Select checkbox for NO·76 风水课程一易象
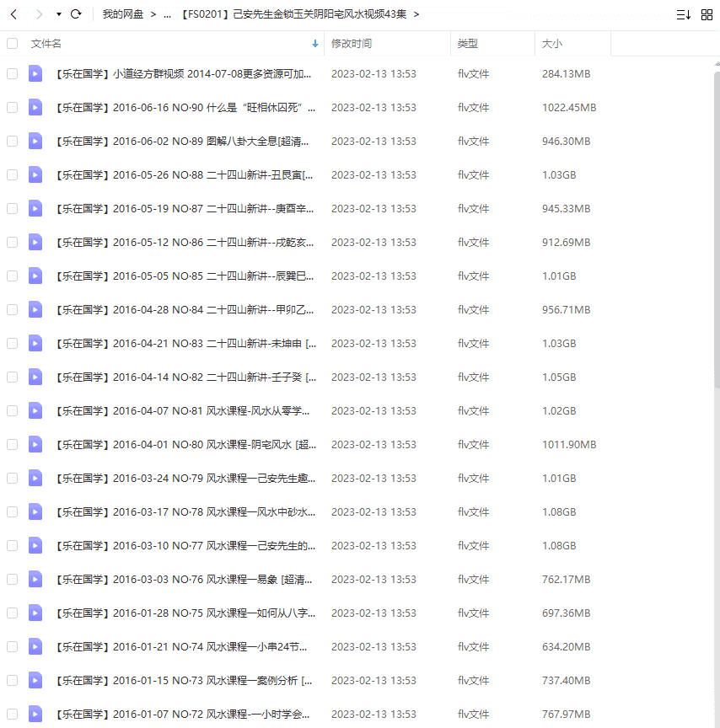Screen dimensions: 720x728 point(12,579)
